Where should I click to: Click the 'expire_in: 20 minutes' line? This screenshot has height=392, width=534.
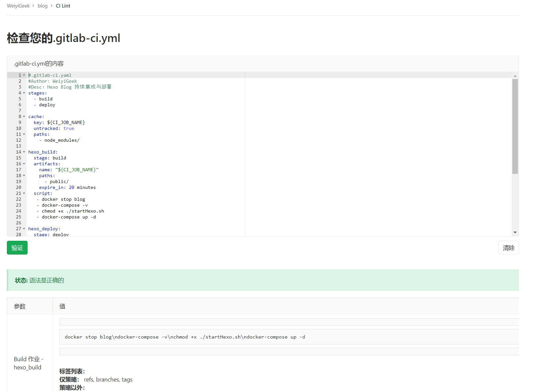click(x=67, y=187)
